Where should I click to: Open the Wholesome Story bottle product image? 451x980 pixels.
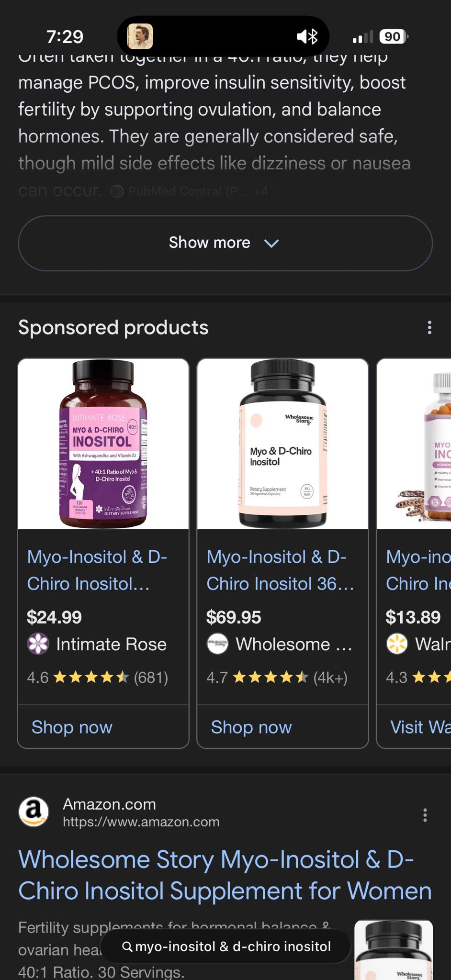(x=282, y=444)
